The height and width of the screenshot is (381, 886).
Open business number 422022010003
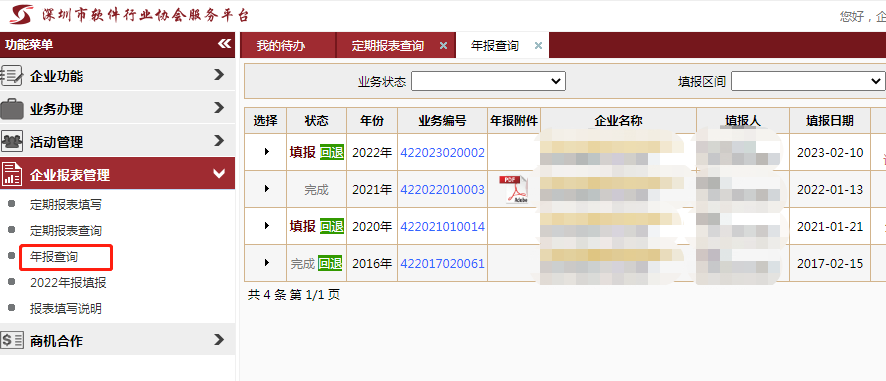pos(442,190)
